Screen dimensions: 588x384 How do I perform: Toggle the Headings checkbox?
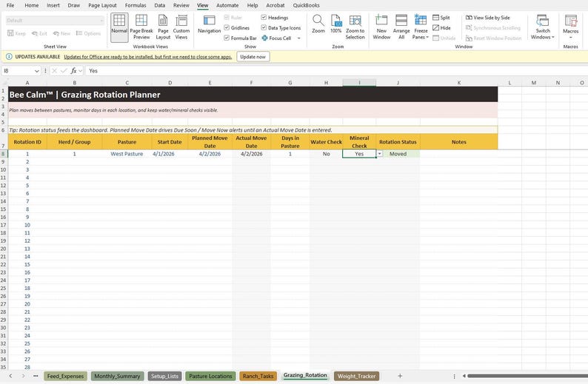(264, 18)
